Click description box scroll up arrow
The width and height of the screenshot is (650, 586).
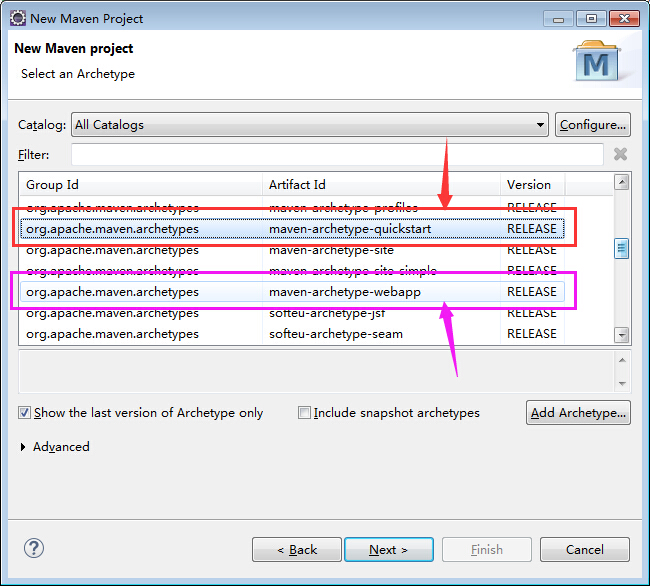(622, 360)
